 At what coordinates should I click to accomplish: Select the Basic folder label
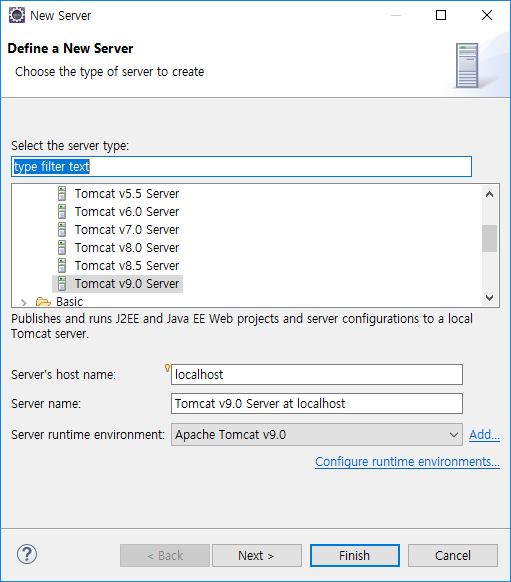pyautogui.click(x=69, y=302)
